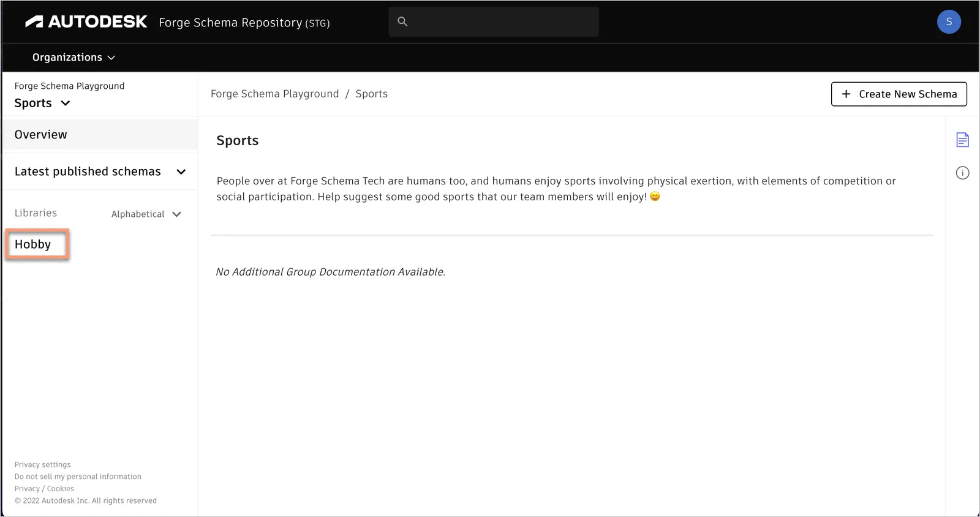Click 'Forge Schema Playground' label above Sports selector
This screenshot has width=980, height=517.
click(x=69, y=86)
